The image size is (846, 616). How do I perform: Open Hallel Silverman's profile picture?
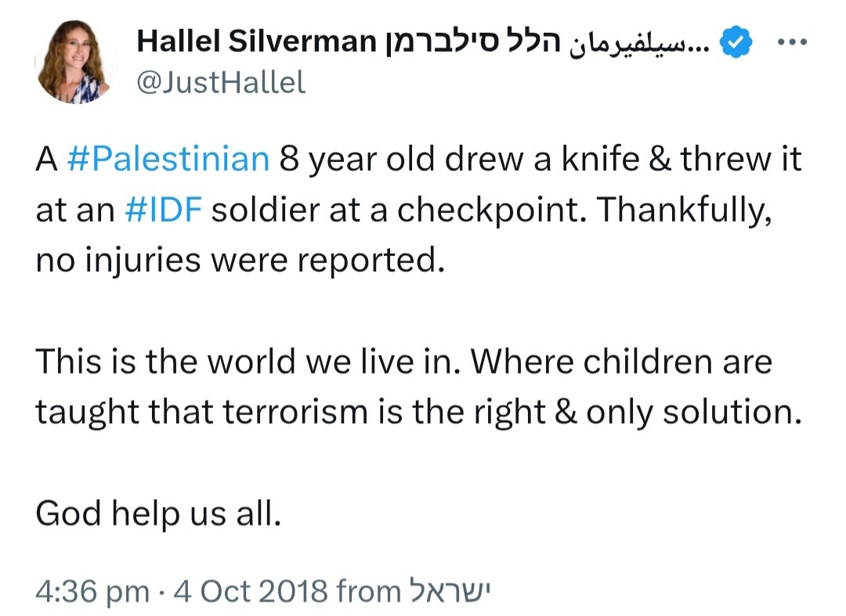[76, 62]
